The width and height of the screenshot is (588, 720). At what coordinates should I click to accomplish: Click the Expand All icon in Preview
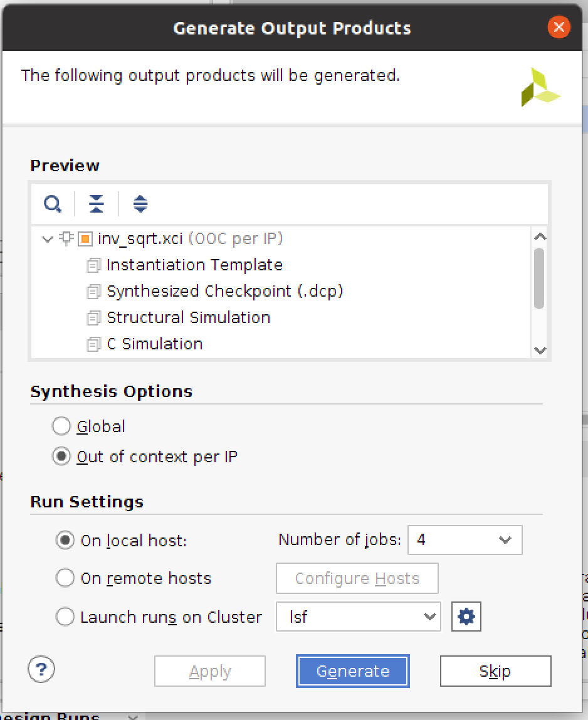tap(140, 203)
